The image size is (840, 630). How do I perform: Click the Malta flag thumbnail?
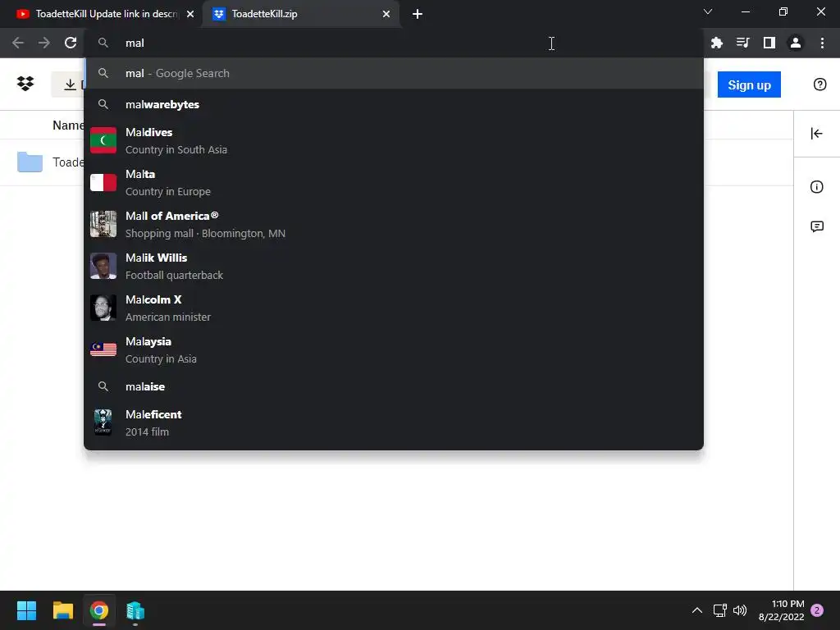click(103, 182)
